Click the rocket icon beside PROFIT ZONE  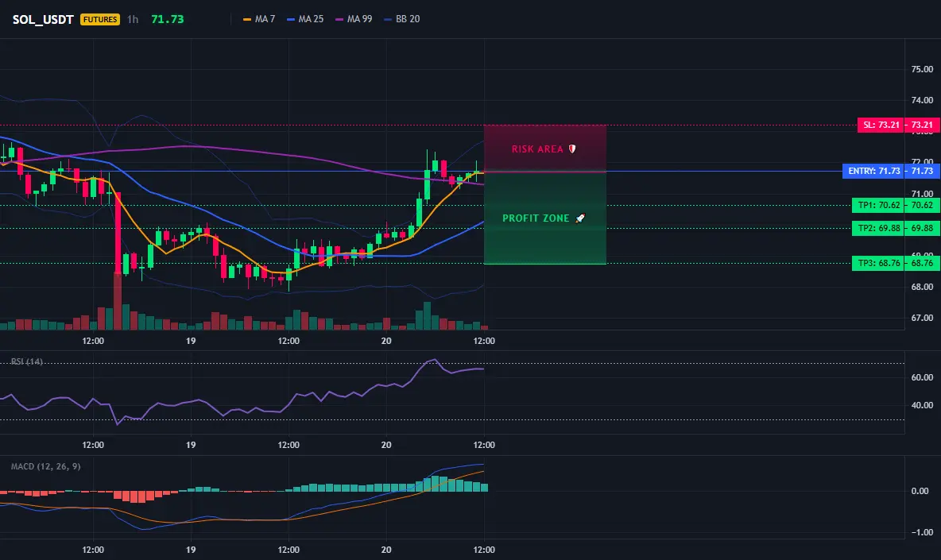580,218
